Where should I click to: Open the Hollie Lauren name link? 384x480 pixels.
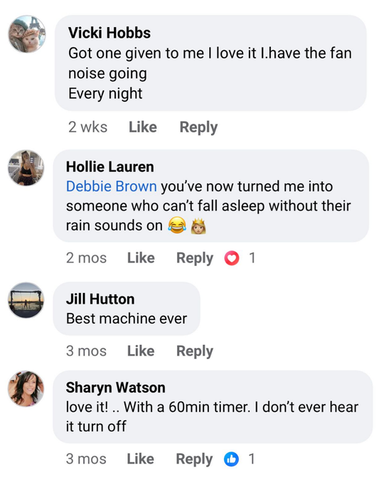(x=110, y=167)
